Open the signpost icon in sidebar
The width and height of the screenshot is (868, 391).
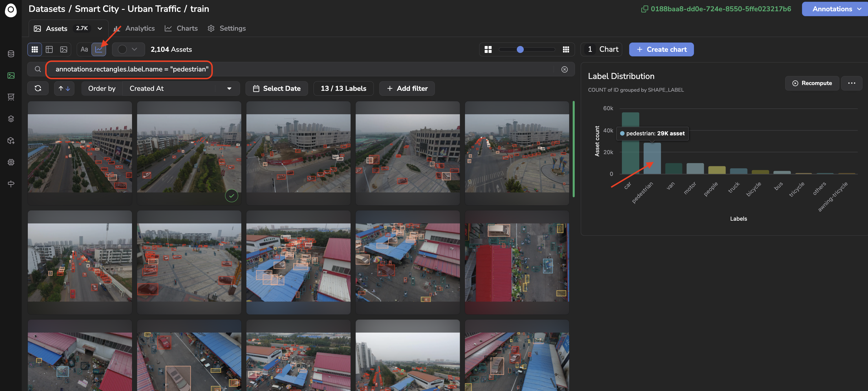11,184
